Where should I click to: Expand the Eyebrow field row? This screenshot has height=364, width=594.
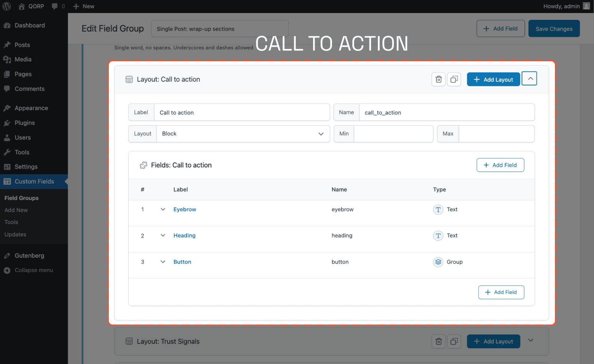tap(162, 209)
